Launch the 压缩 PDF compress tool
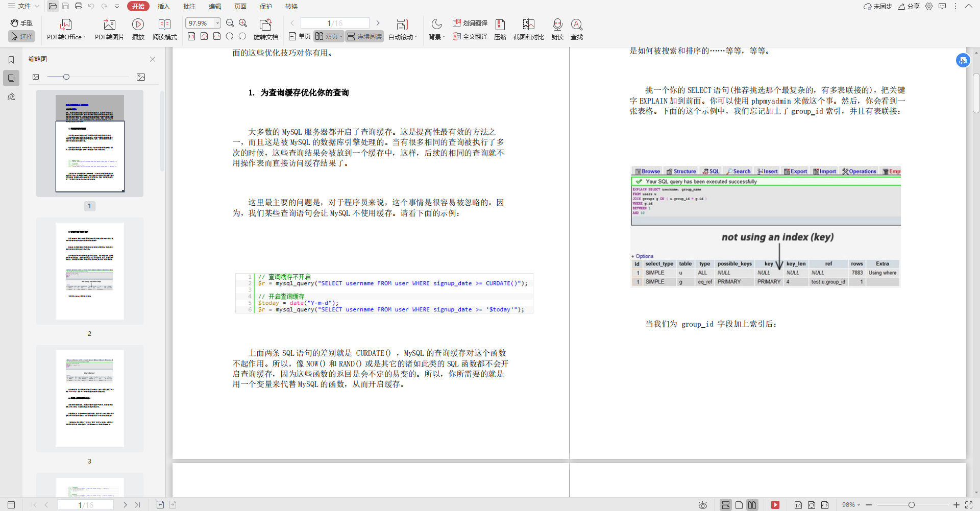 500,29
